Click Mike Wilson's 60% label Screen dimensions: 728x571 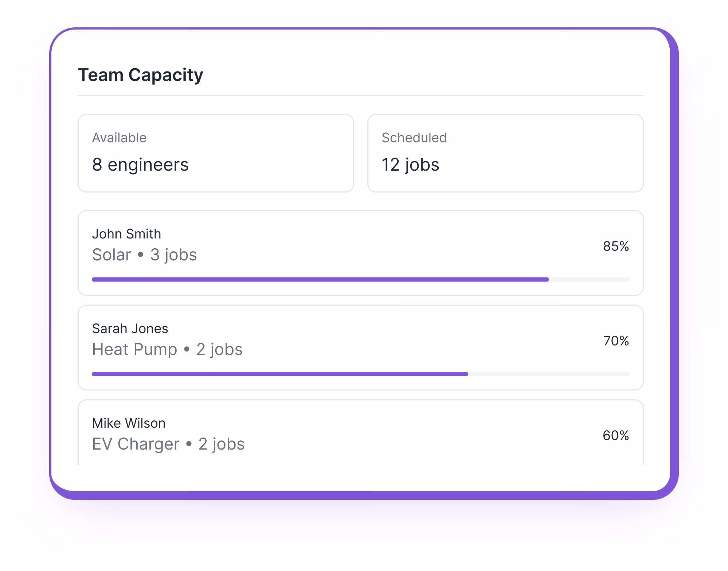point(616,435)
